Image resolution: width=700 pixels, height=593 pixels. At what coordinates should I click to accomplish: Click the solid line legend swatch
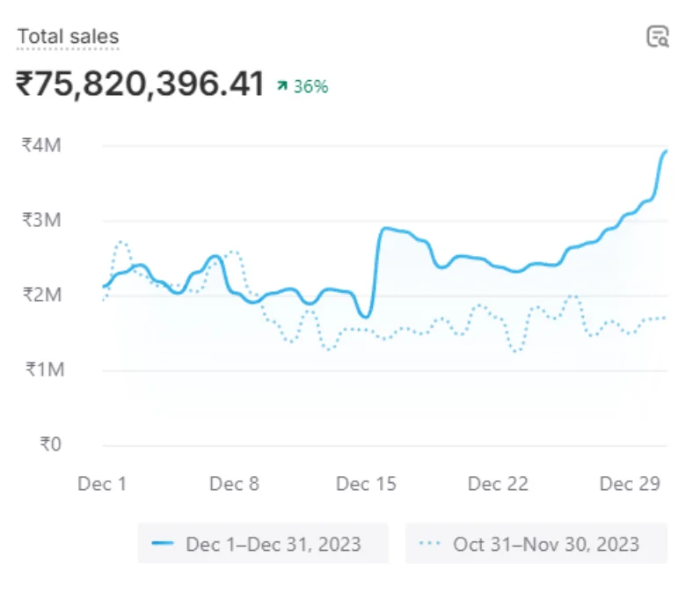coord(163,544)
